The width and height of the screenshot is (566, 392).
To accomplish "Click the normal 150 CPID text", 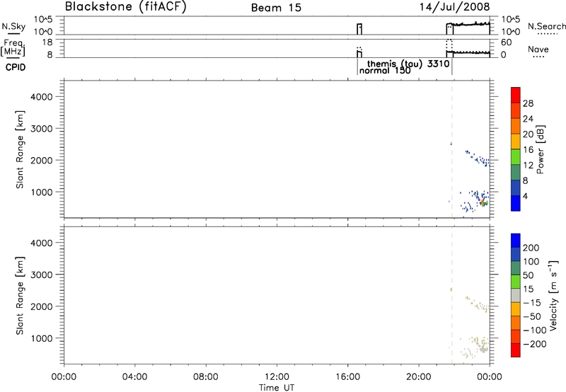I will (x=385, y=70).
